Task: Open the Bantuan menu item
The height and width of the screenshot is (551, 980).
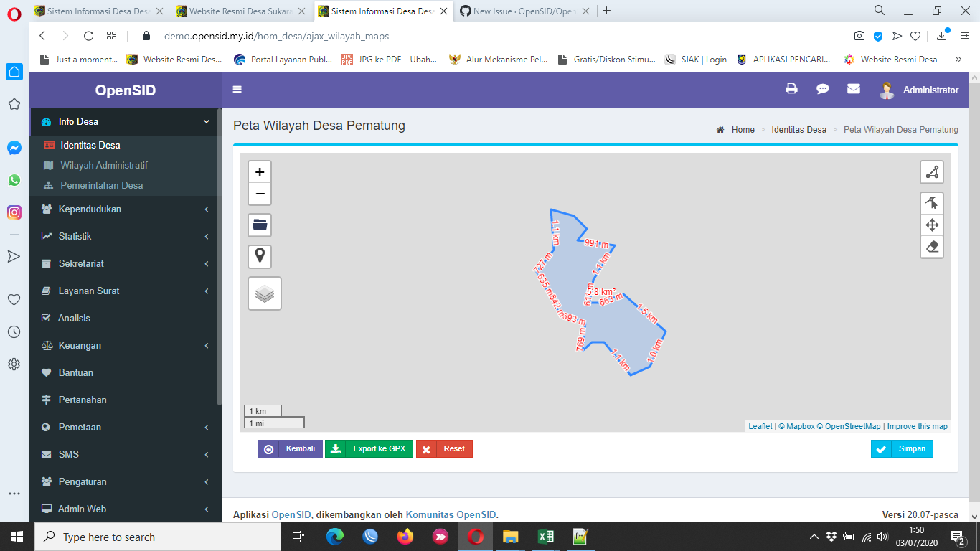Action: 126,372
